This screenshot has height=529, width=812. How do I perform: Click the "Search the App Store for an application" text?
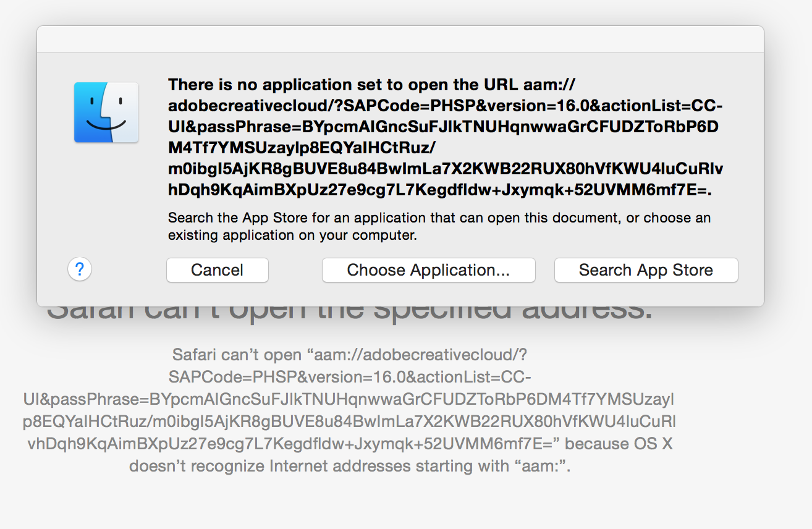tap(439, 227)
